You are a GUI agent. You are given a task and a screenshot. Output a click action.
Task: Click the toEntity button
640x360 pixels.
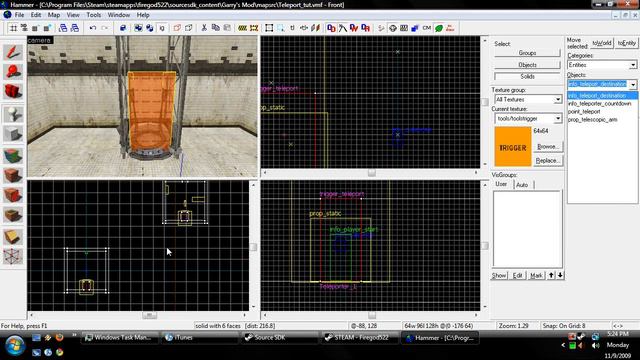(x=627, y=43)
